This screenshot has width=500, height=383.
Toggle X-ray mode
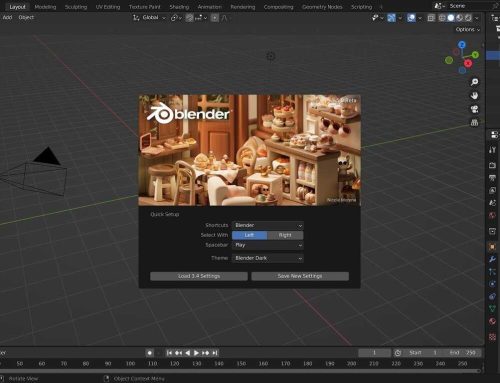point(431,18)
